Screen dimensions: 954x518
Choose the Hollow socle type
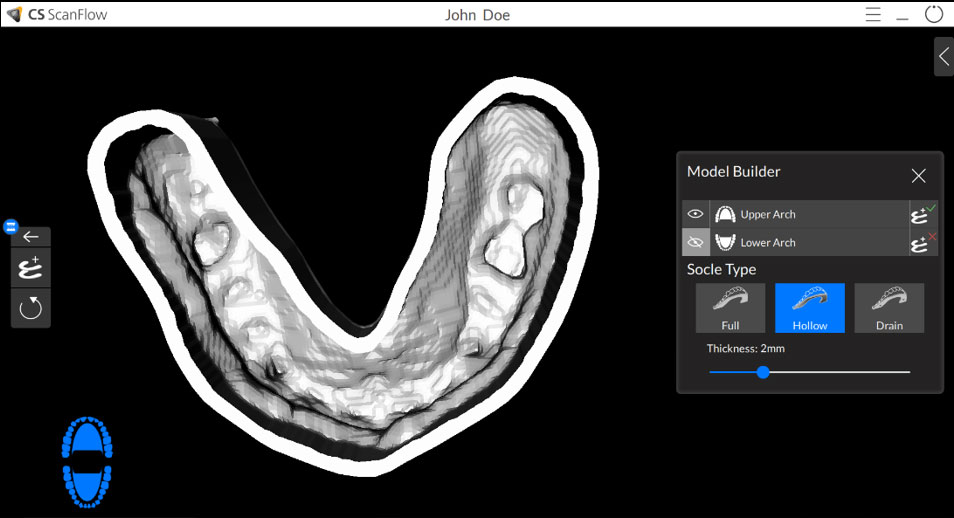coord(810,308)
